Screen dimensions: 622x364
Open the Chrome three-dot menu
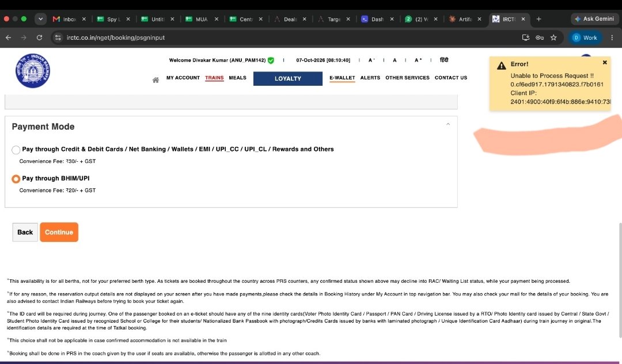(x=612, y=37)
